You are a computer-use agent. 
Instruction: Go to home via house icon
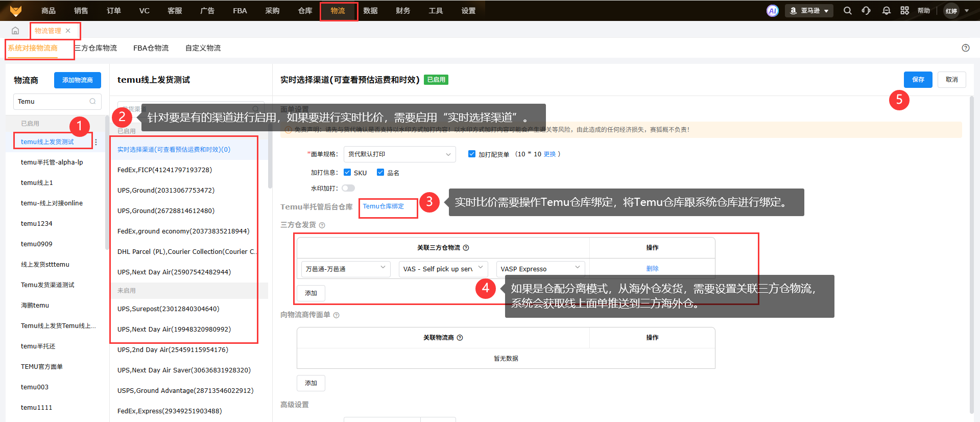point(15,31)
